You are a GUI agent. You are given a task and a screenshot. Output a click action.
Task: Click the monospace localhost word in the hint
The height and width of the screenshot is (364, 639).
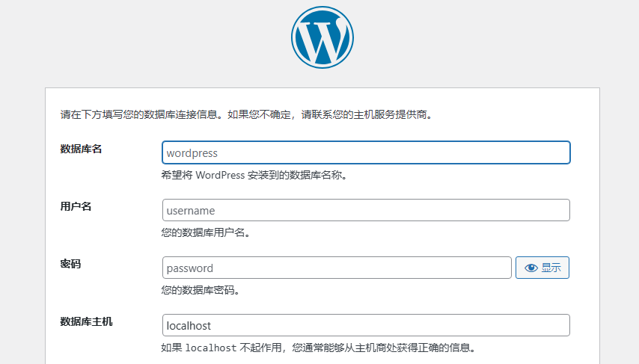[x=211, y=348]
